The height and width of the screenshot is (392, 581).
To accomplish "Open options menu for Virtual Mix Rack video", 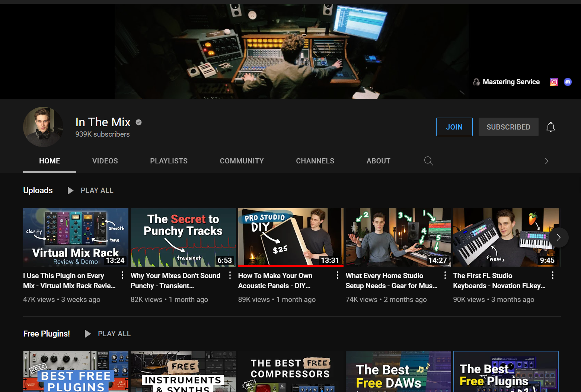I will 122,275.
